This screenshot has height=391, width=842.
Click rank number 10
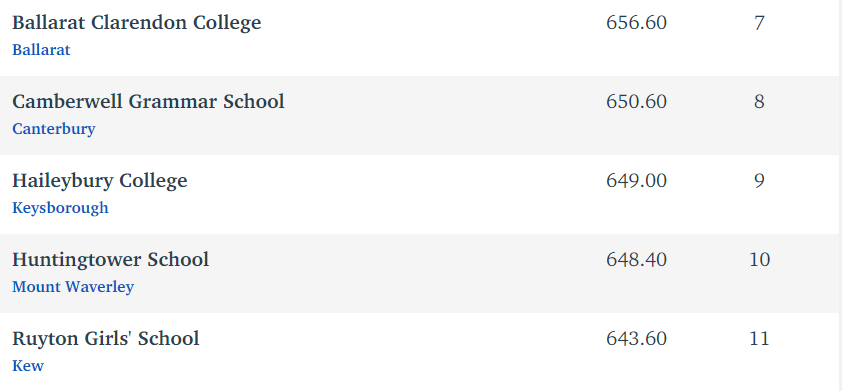pos(759,259)
